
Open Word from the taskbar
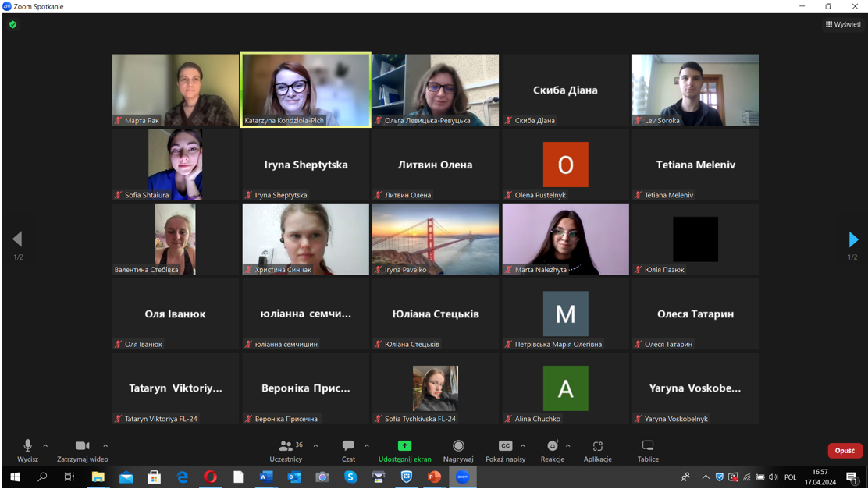266,477
